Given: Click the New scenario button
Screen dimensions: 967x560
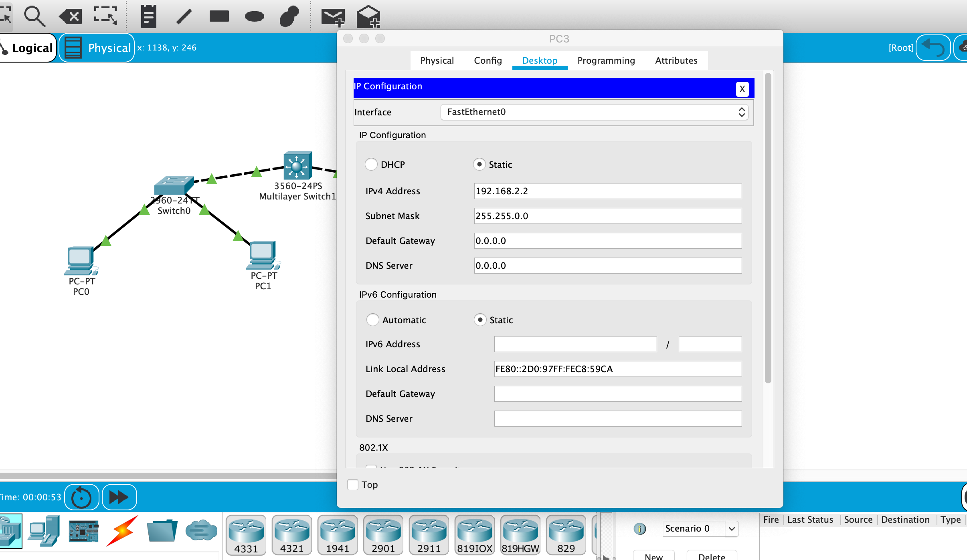Looking at the screenshot, I should pos(653,556).
